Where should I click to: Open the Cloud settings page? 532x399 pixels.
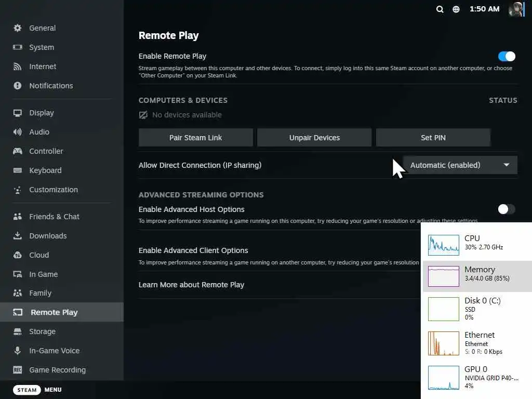(62, 255)
